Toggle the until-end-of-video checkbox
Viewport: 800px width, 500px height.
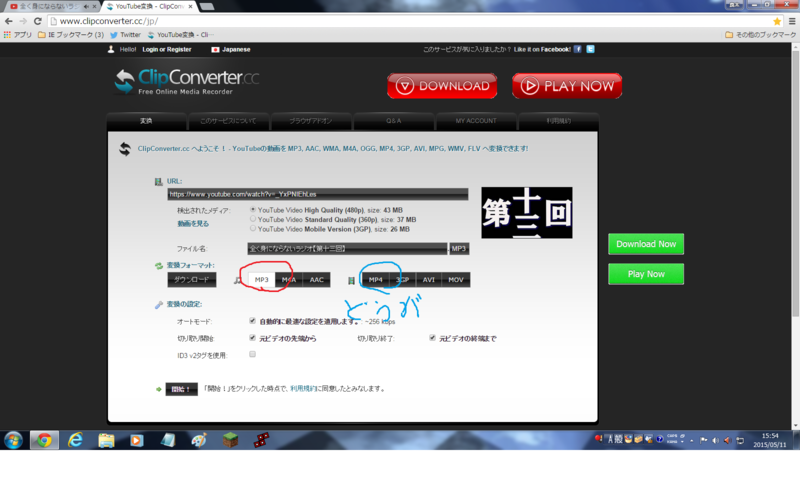pos(432,337)
